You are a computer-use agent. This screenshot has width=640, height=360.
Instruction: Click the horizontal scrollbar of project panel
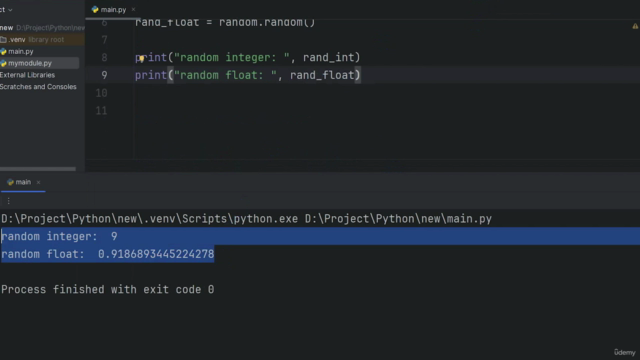click(x=38, y=169)
